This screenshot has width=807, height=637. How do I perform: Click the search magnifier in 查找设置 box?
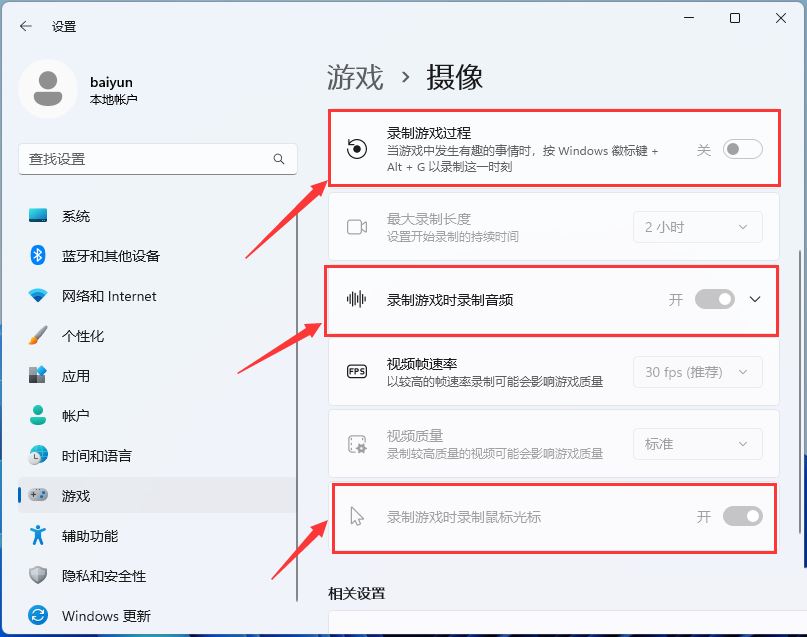[x=280, y=159]
